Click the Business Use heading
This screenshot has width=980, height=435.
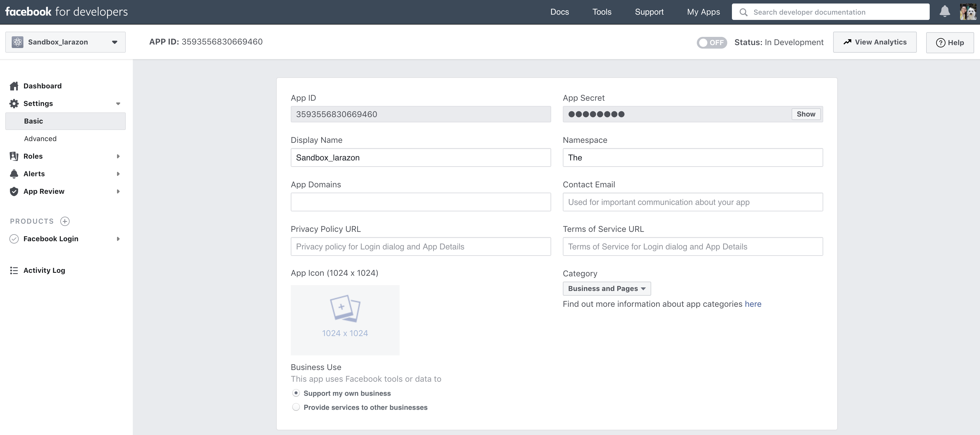[x=316, y=367]
